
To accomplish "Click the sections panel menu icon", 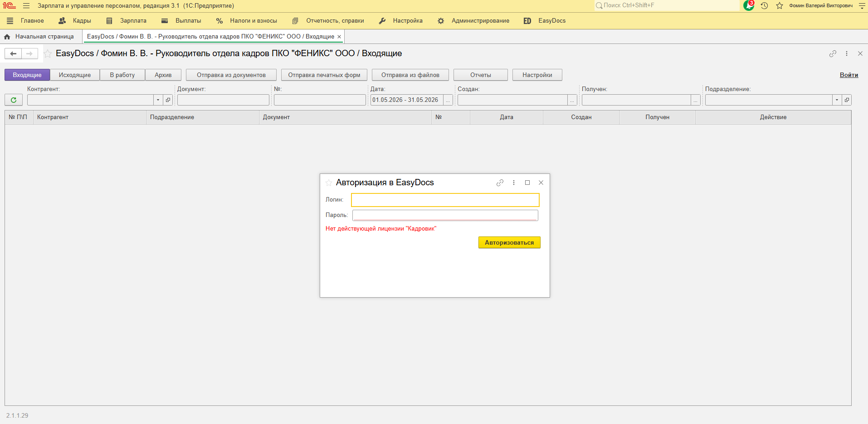I will pyautogui.click(x=10, y=21).
